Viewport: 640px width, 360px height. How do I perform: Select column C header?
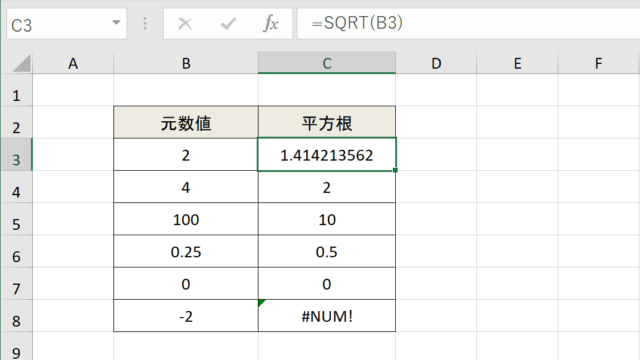[x=327, y=63]
